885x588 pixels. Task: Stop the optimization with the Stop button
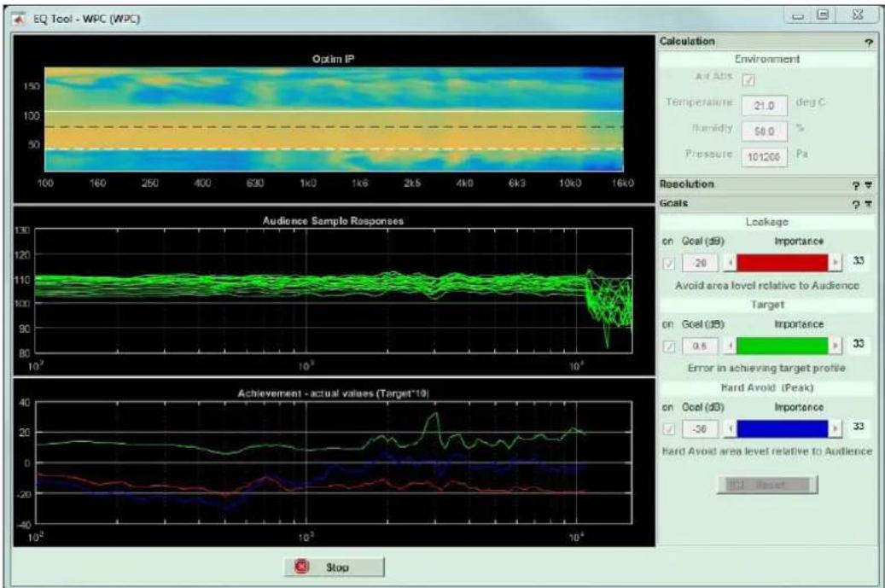tap(335, 568)
